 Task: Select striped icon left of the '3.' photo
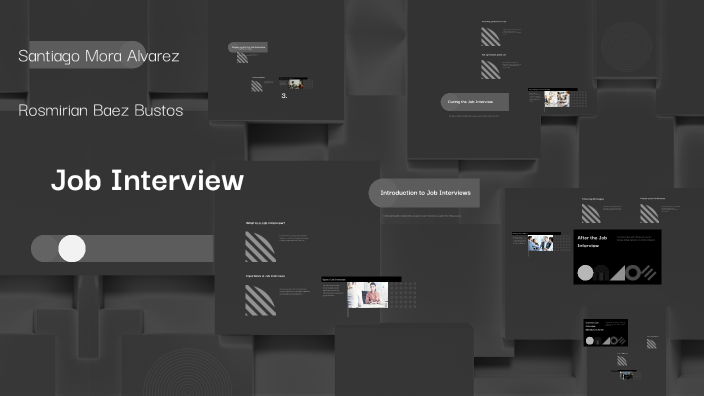click(257, 86)
